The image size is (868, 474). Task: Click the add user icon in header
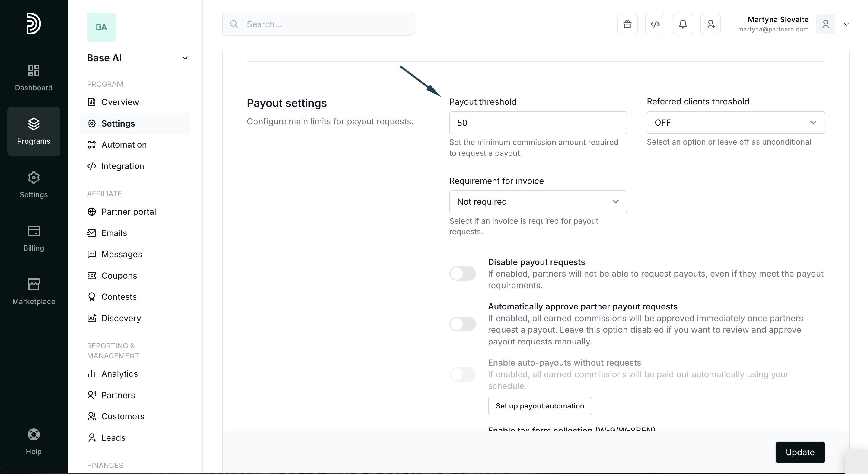pyautogui.click(x=710, y=24)
